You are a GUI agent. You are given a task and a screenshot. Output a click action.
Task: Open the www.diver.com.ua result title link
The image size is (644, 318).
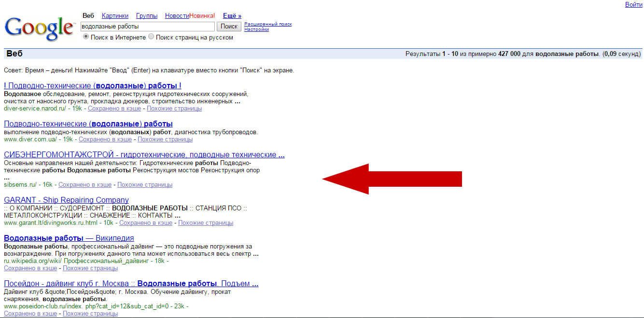click(88, 124)
